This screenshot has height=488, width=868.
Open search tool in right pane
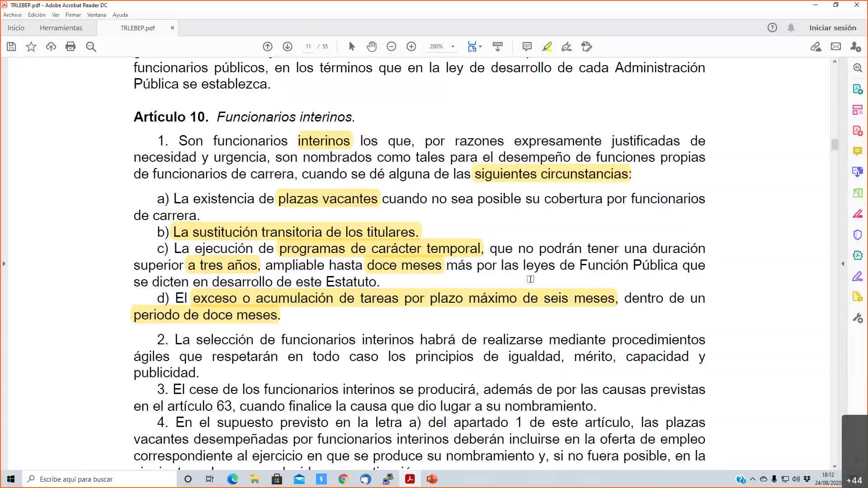[858, 68]
